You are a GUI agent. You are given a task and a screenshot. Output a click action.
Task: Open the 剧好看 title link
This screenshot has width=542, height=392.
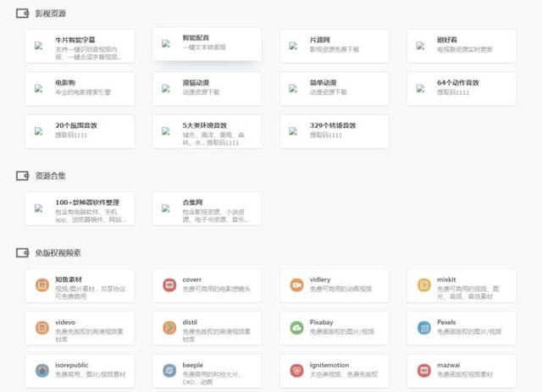(447, 40)
